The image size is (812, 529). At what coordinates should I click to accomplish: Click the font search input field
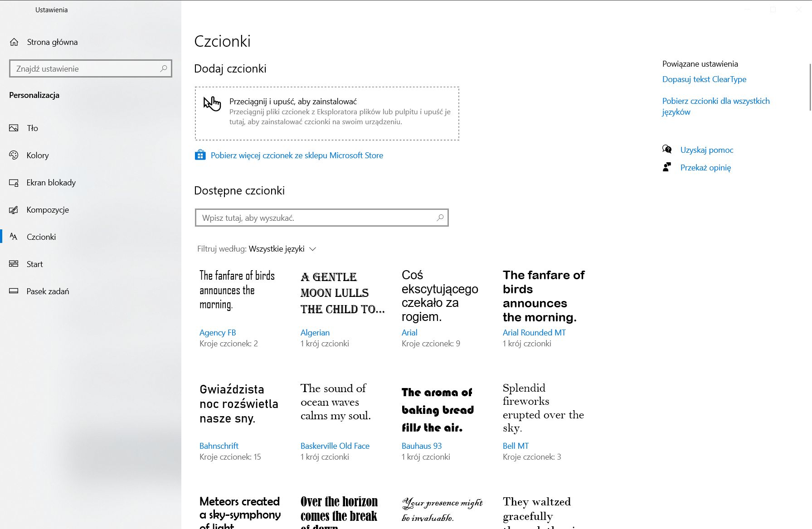coord(317,218)
